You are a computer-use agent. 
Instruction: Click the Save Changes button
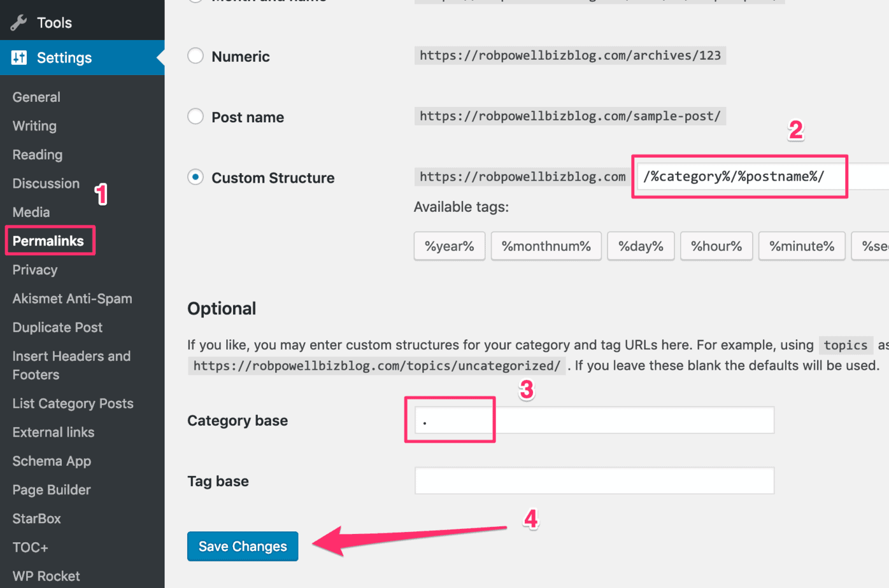243,546
